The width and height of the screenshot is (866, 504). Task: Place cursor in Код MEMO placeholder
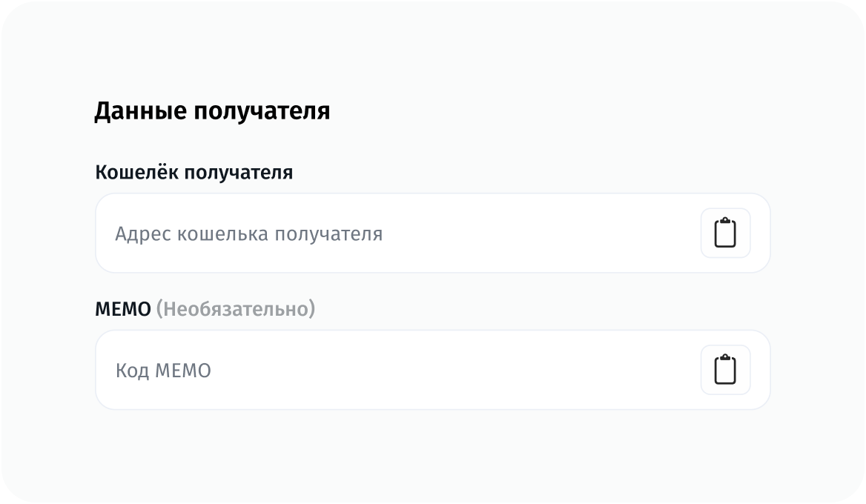(x=163, y=371)
